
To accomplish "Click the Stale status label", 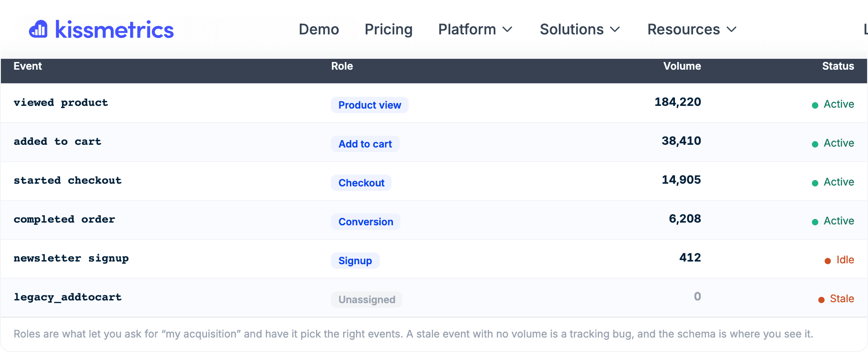I will 842,299.
